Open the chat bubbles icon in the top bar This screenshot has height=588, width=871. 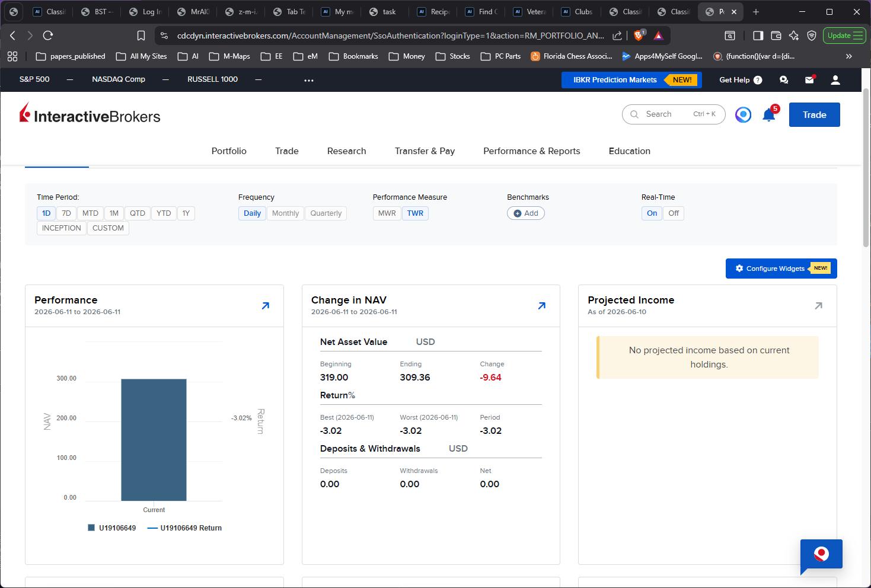(784, 80)
